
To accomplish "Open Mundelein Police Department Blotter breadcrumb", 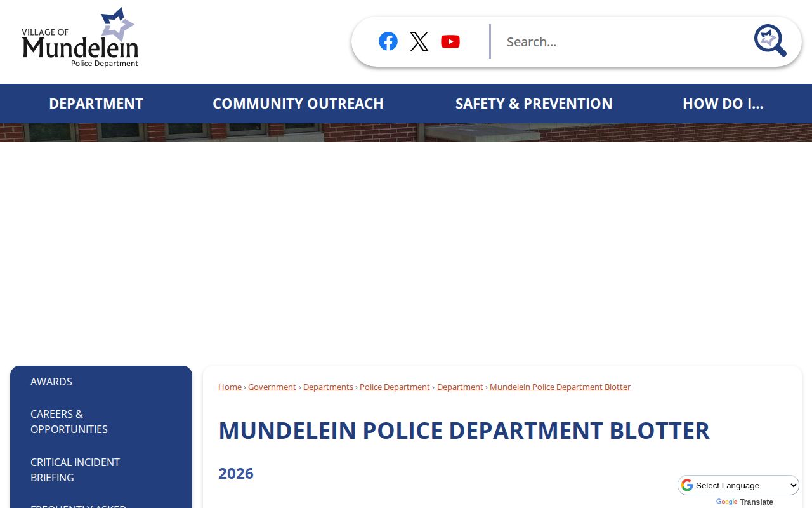I will coord(560,387).
